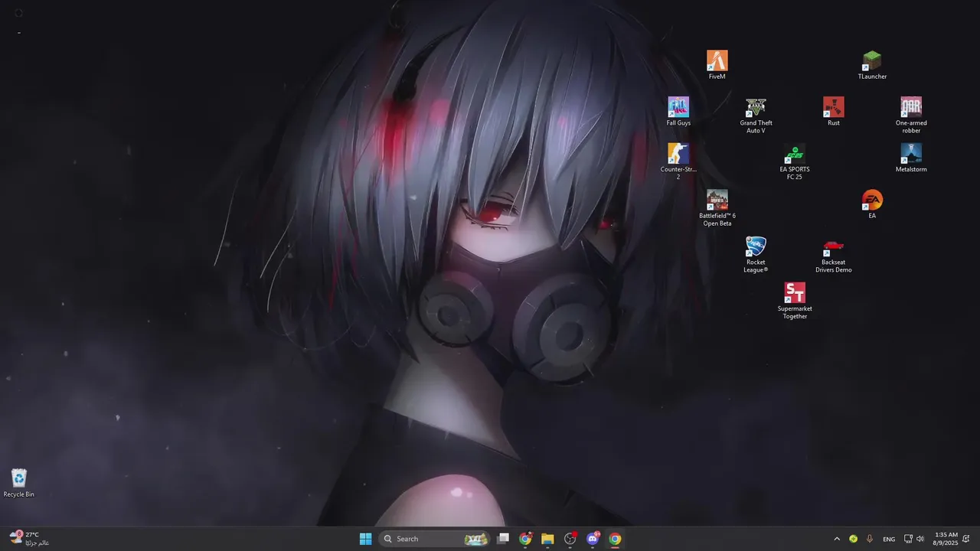
Task: Open the weather widget showing 27°C
Action: [x=29, y=539]
